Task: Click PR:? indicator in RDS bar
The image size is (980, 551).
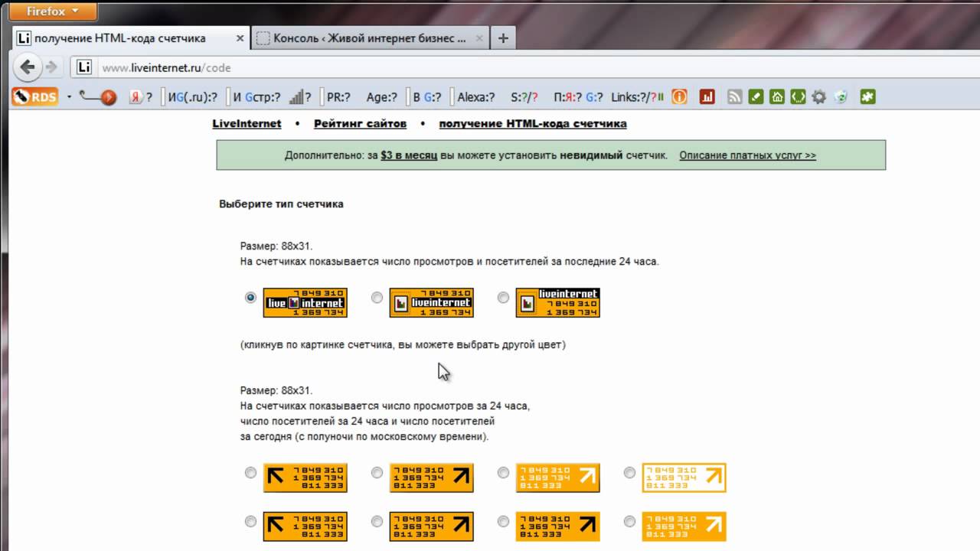Action: [x=338, y=97]
